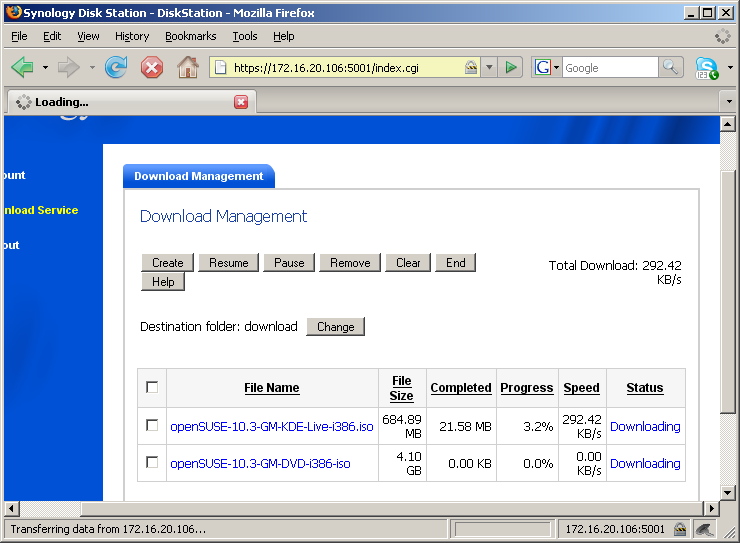This screenshot has height=543, width=740.
Task: Click the Skype toolbar icon
Action: coord(706,68)
